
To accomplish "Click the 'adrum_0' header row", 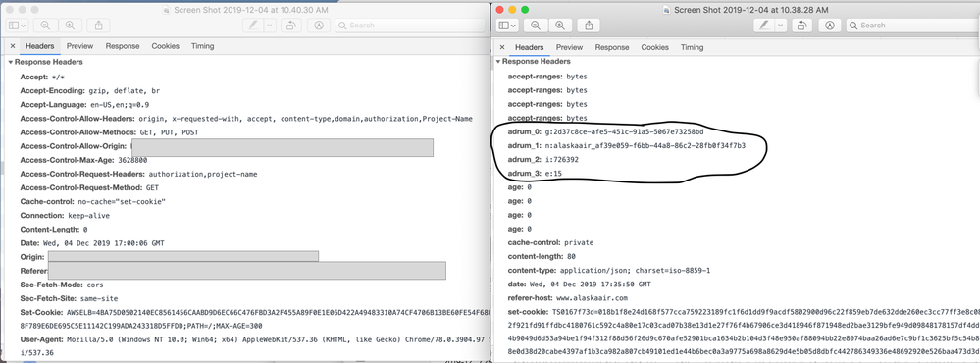I will coord(605,131).
